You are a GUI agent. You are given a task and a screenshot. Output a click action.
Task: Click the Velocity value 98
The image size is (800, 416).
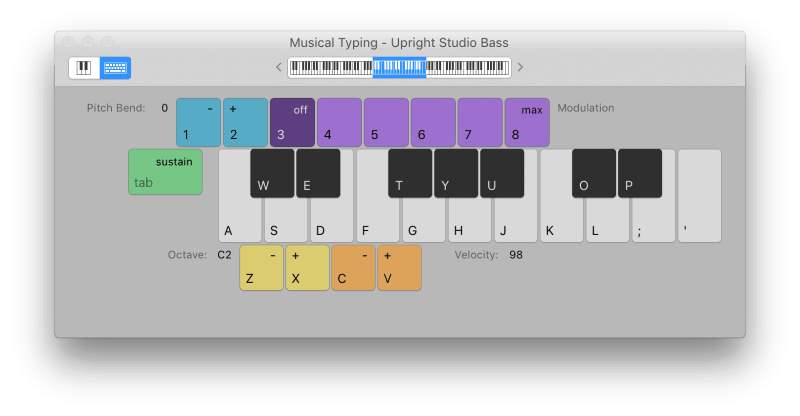(516, 255)
